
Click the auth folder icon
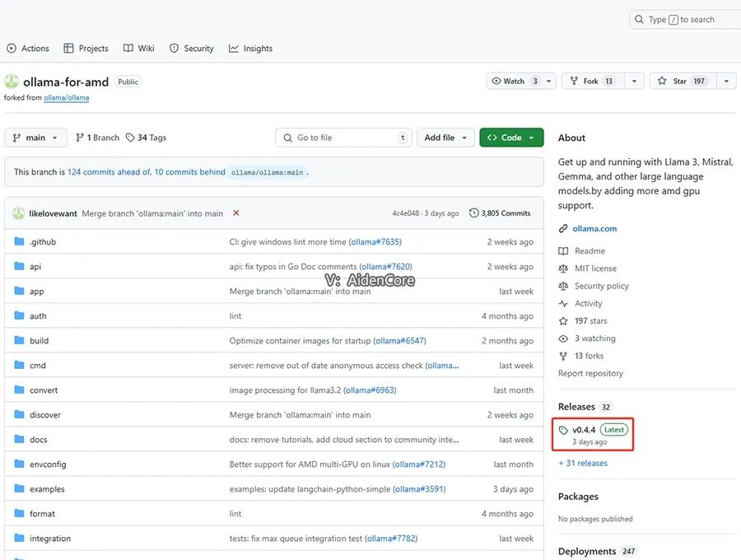click(19, 315)
